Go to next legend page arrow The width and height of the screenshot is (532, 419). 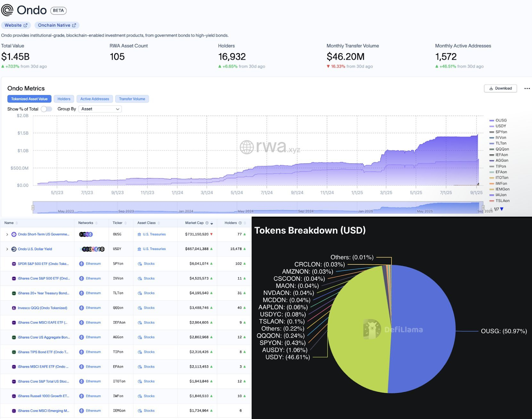[x=502, y=209]
